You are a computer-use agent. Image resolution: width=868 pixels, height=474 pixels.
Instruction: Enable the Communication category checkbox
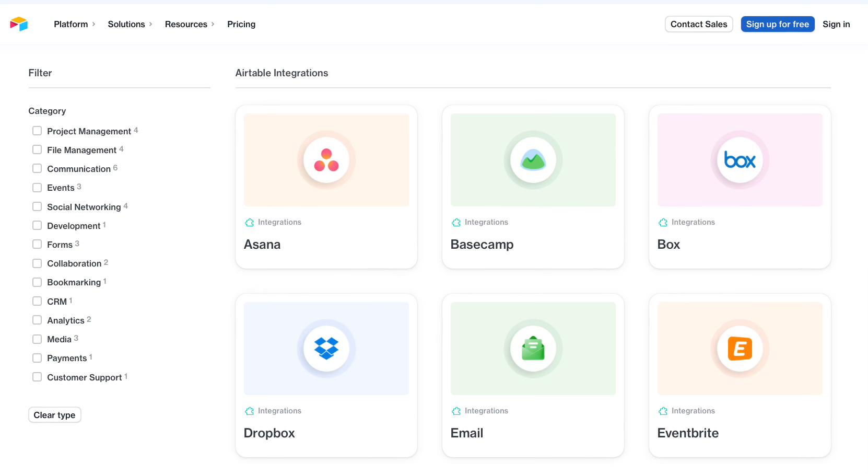pos(37,168)
